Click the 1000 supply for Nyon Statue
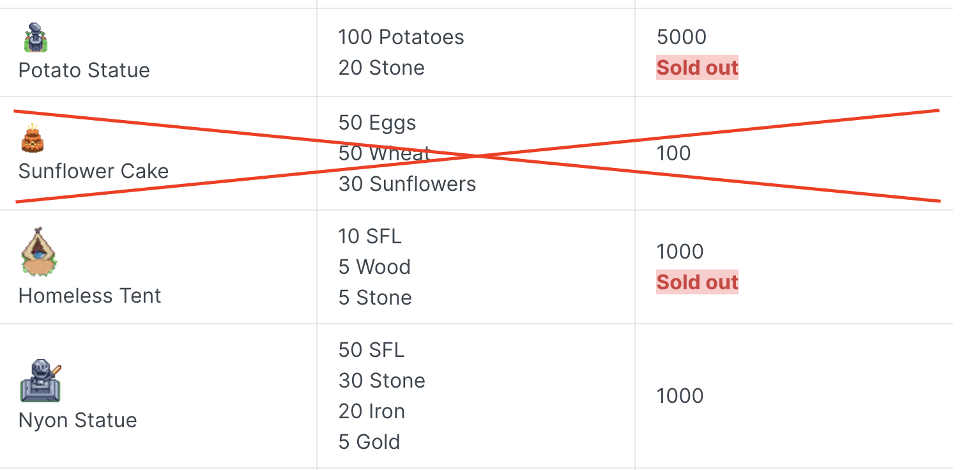 (680, 396)
